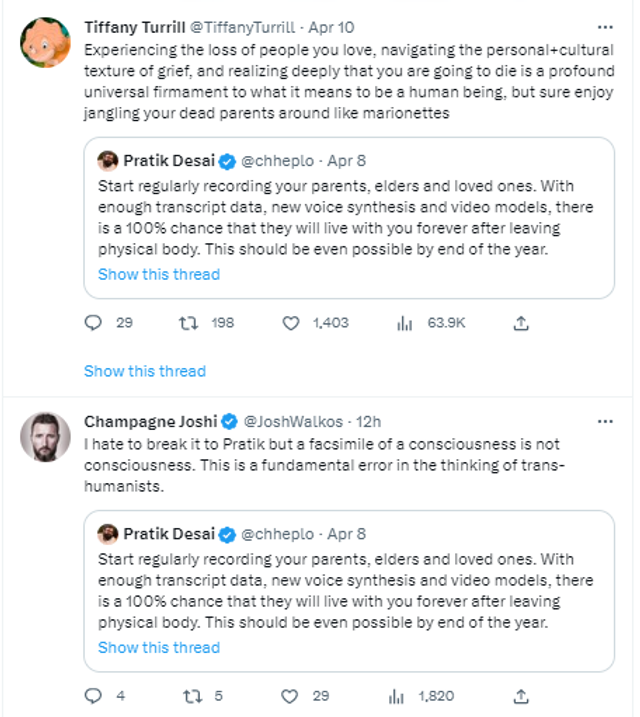Retweet Tiffany Turrill's tweet
This screenshot has height=717, width=640.
pos(185,323)
